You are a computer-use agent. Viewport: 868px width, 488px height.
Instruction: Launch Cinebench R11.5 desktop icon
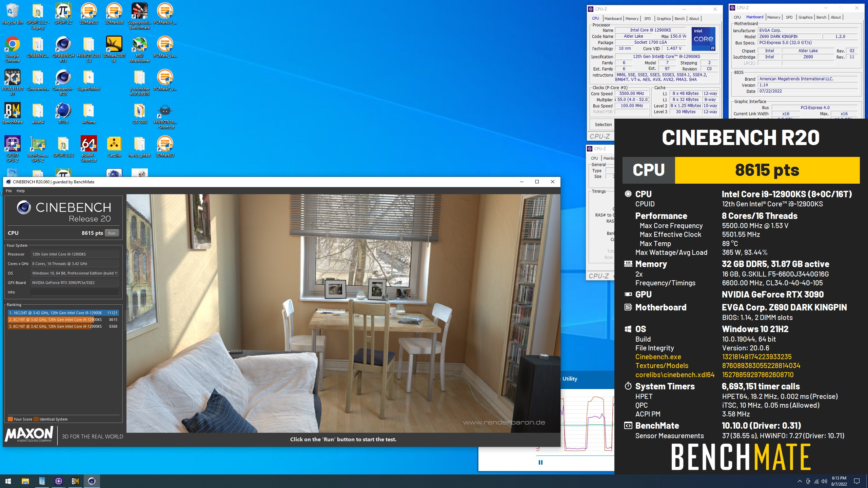(63, 114)
